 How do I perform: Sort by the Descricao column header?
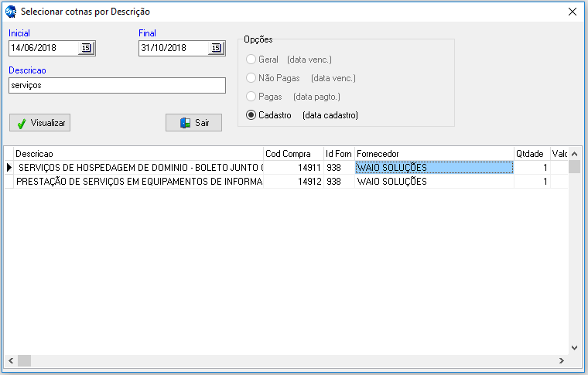(x=138, y=154)
